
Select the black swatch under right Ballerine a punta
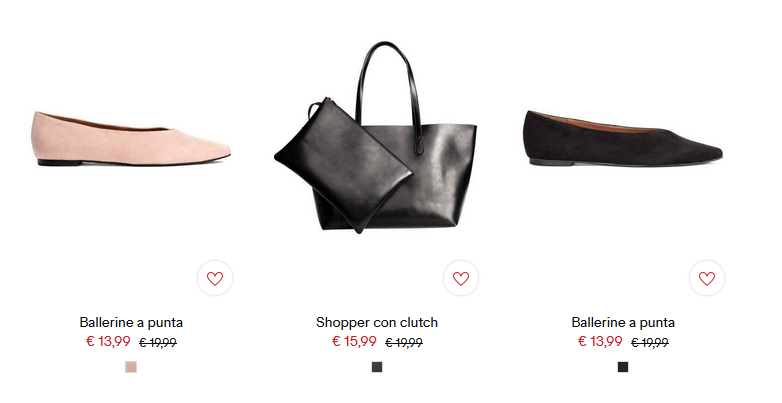[623, 367]
